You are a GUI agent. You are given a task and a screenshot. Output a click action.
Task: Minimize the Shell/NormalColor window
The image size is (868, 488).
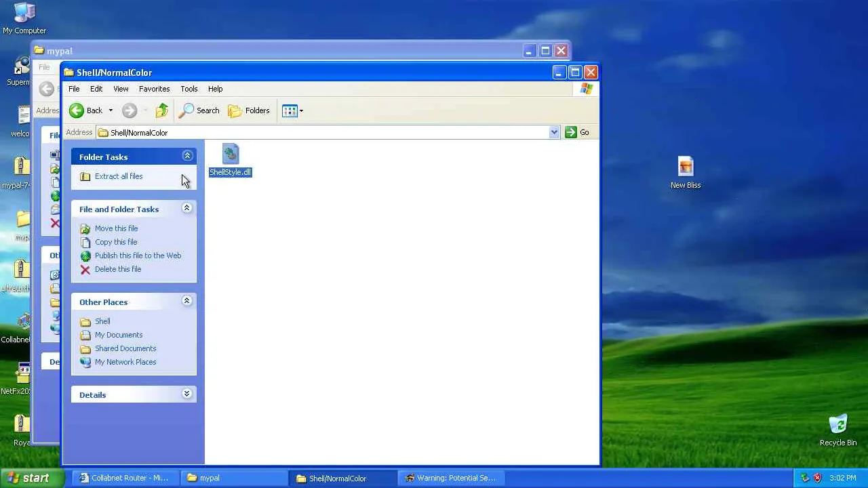click(559, 73)
